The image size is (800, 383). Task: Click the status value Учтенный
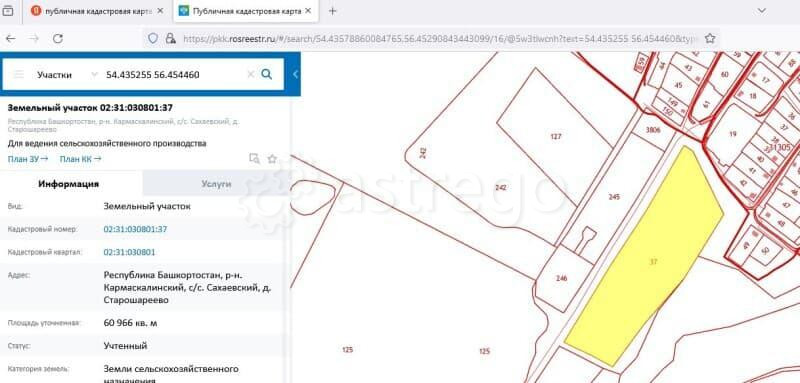point(126,346)
